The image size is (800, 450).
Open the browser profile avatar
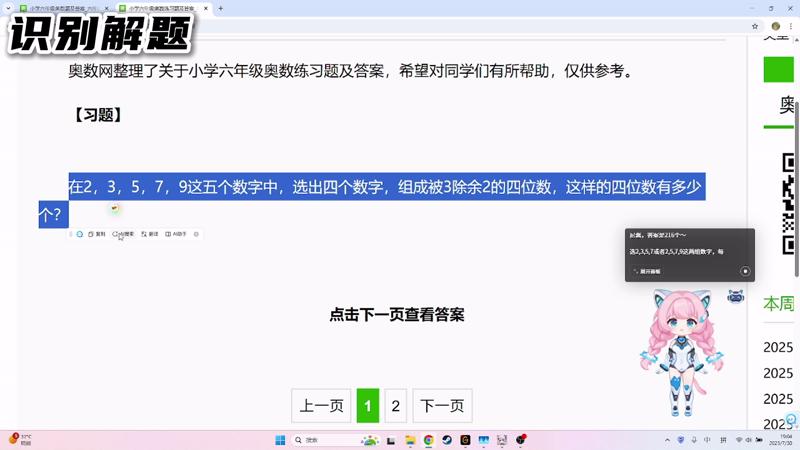point(776,26)
